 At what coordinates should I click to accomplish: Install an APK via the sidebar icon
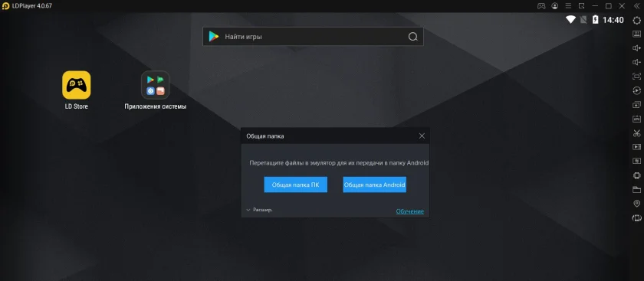click(636, 119)
